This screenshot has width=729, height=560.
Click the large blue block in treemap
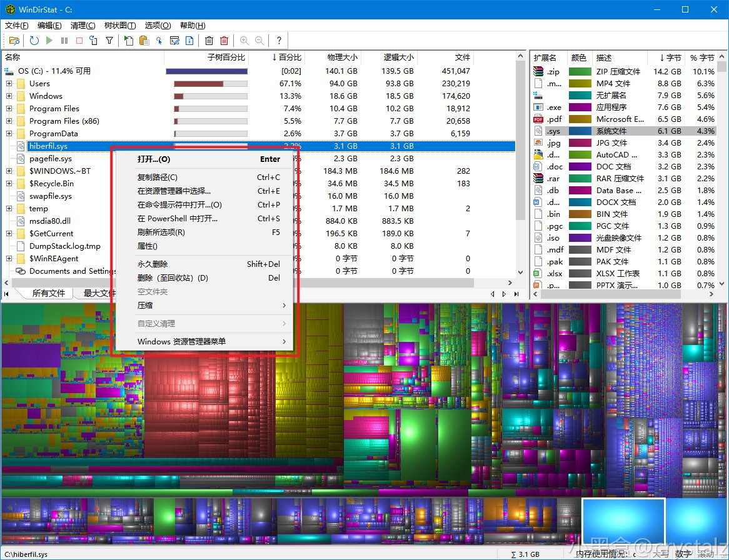[x=623, y=521]
